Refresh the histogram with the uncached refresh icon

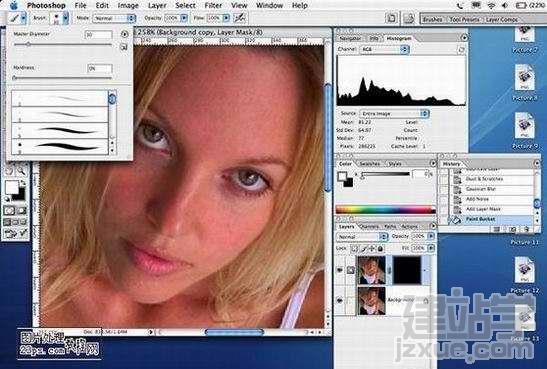(x=461, y=50)
